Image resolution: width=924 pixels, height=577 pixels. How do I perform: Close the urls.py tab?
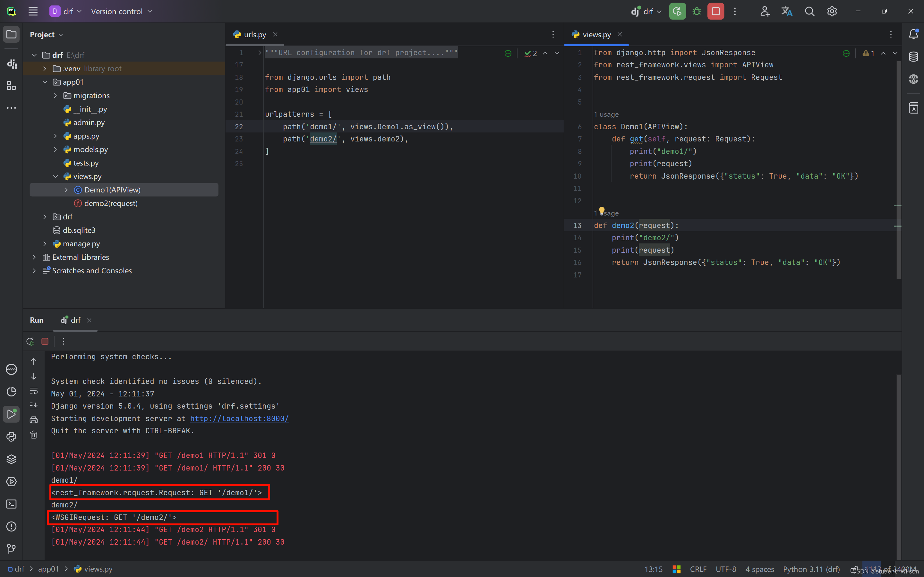[275, 35]
